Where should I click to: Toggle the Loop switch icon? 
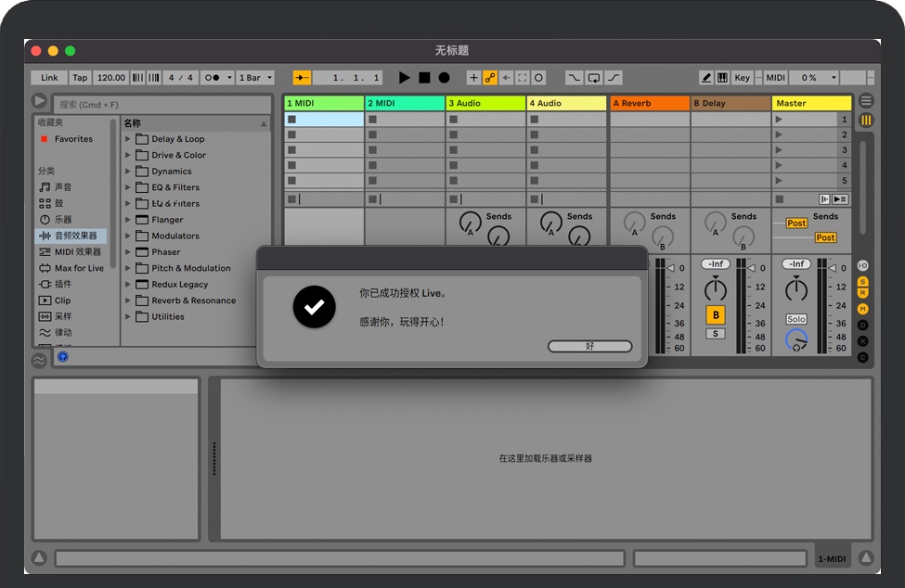tap(593, 77)
